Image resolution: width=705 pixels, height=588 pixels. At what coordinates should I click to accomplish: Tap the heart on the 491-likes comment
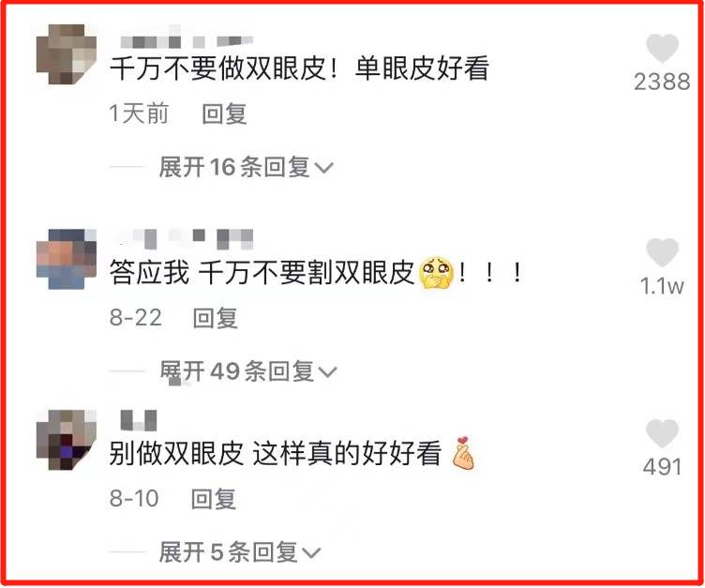[x=662, y=433]
